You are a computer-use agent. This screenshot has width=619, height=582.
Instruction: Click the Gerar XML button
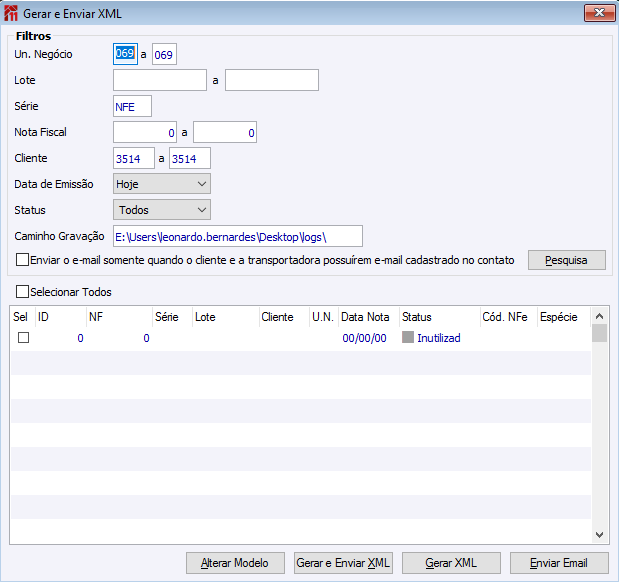point(451,563)
